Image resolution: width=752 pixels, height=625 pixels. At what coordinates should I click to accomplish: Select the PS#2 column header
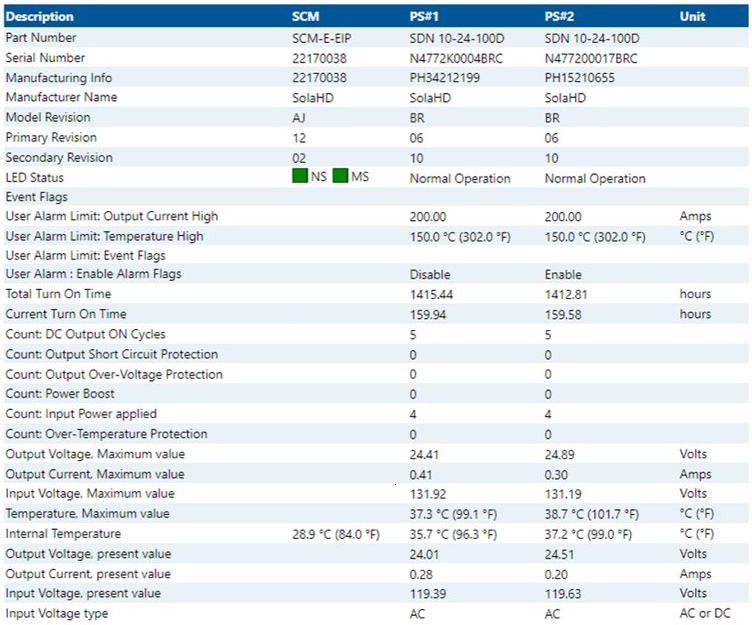[559, 16]
